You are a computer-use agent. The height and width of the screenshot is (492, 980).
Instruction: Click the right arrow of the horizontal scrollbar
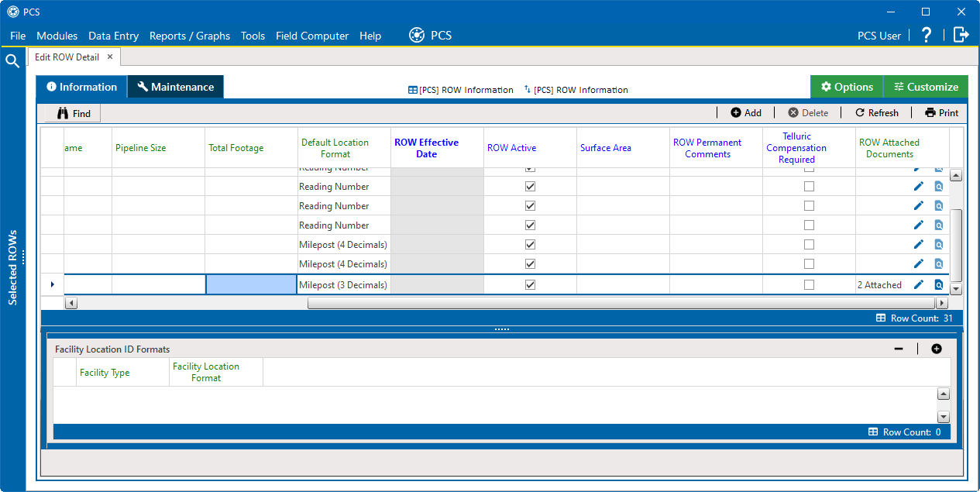click(942, 303)
